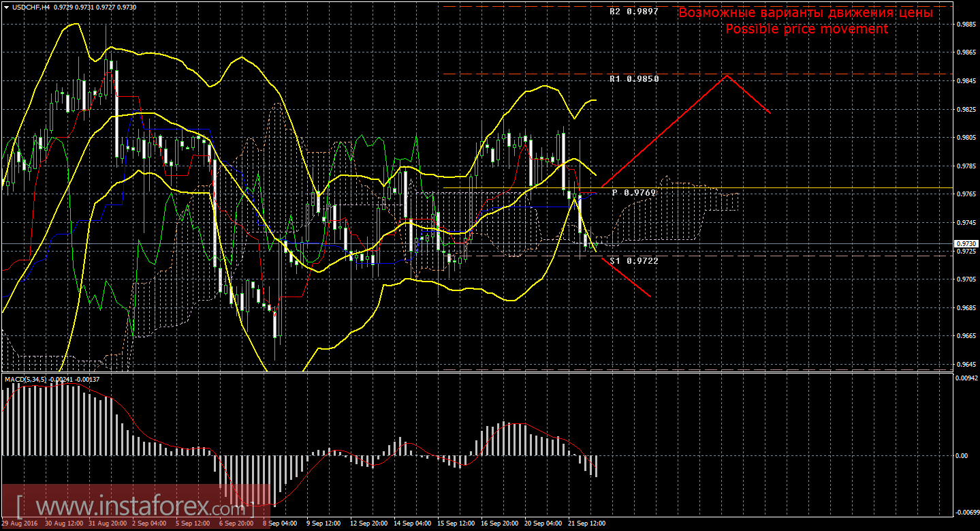The height and width of the screenshot is (531, 980).
Task: Click the current price marker 0.9730
Action: tap(966, 243)
